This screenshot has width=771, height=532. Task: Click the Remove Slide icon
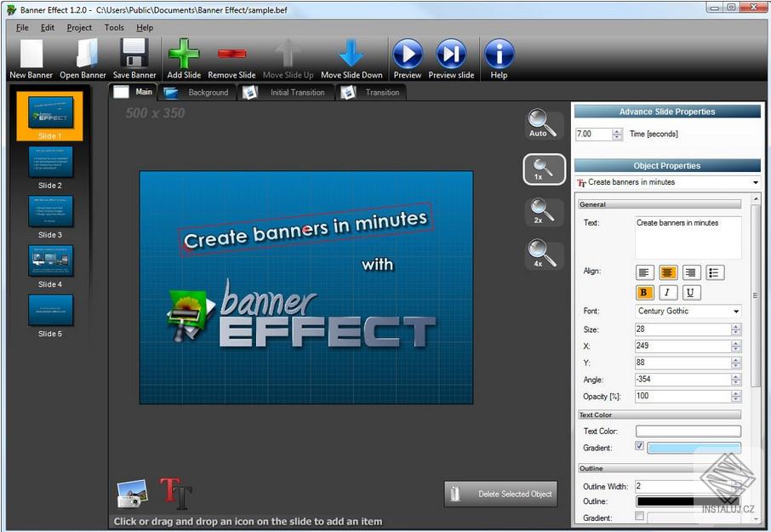231,54
